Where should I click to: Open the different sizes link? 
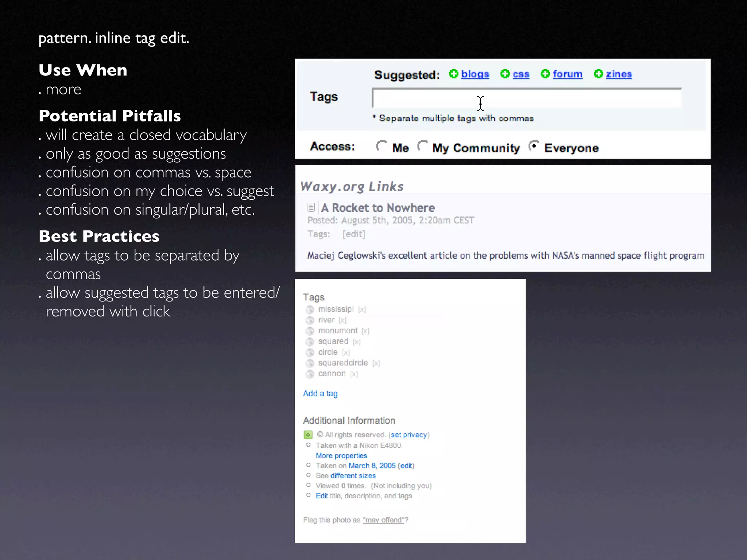click(353, 476)
